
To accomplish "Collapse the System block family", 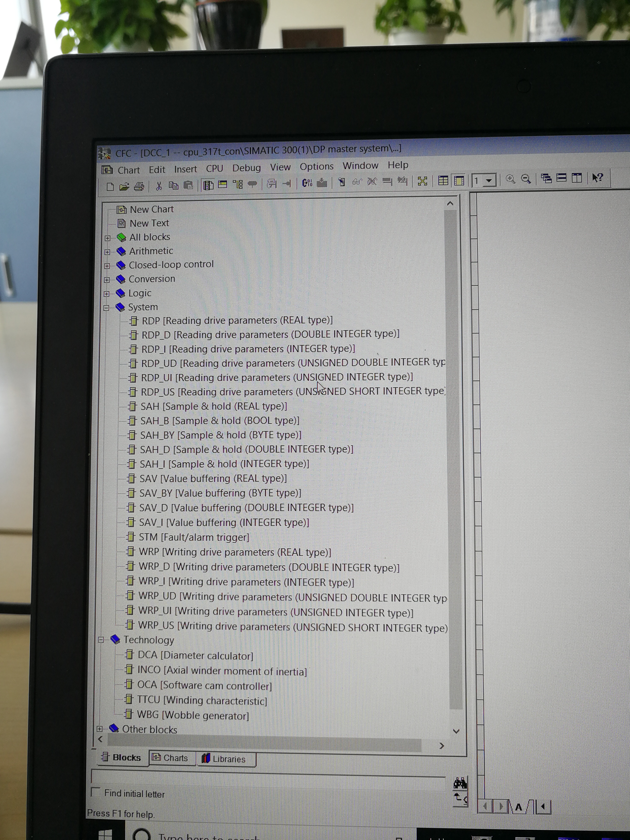I will pyautogui.click(x=106, y=308).
